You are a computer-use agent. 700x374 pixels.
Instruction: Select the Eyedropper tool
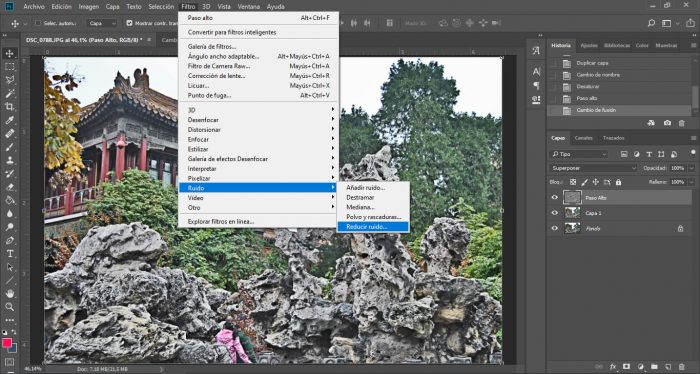[9, 120]
